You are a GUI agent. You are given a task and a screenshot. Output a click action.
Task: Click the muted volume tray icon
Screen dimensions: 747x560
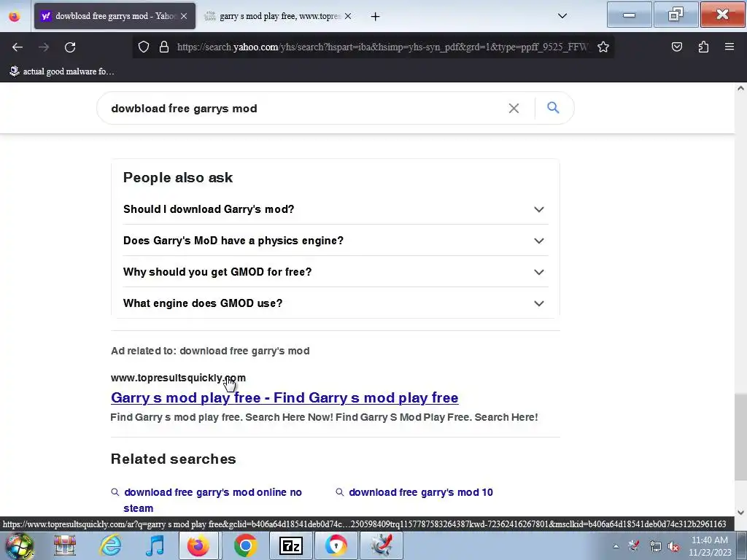pyautogui.click(x=673, y=546)
